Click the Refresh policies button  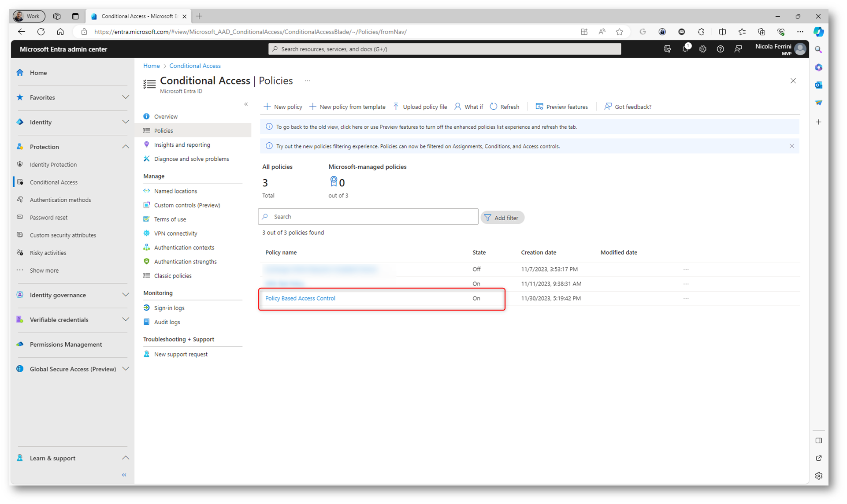point(505,107)
